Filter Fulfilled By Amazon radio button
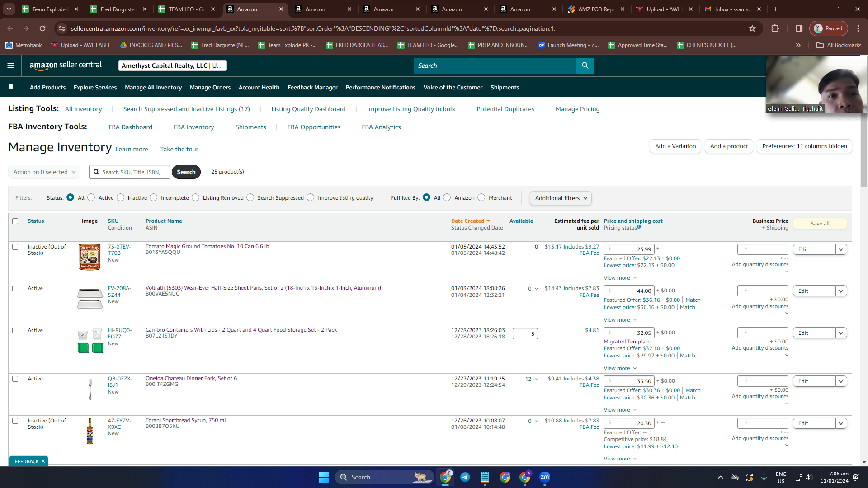This screenshot has height=488, width=868. tap(447, 197)
